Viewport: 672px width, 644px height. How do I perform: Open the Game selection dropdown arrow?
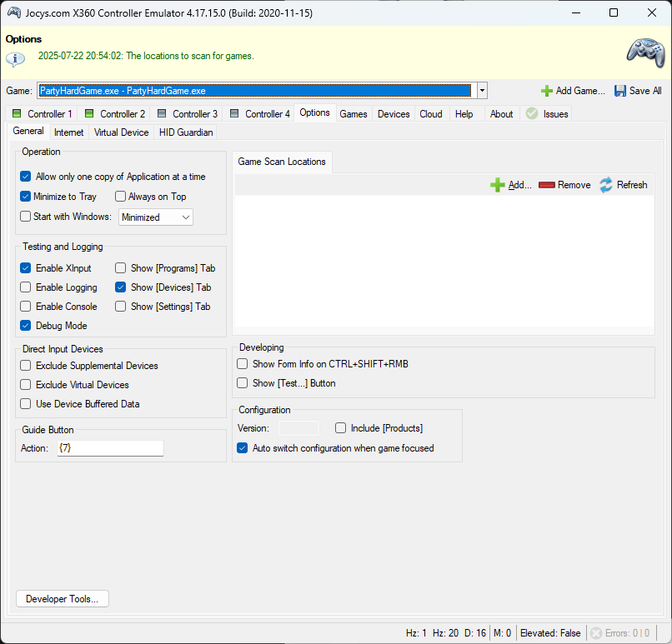pos(482,91)
